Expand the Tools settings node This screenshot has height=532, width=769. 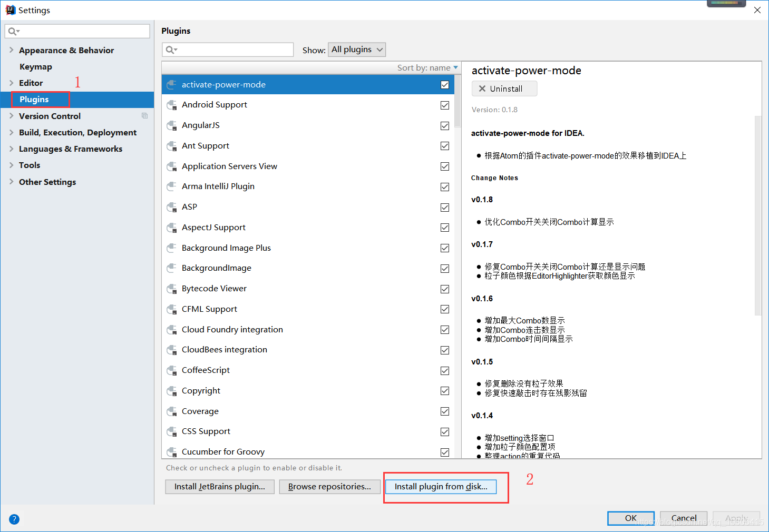click(11, 165)
